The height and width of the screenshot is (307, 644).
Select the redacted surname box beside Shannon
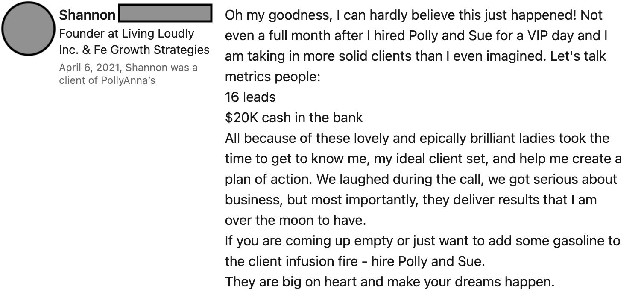(x=165, y=13)
